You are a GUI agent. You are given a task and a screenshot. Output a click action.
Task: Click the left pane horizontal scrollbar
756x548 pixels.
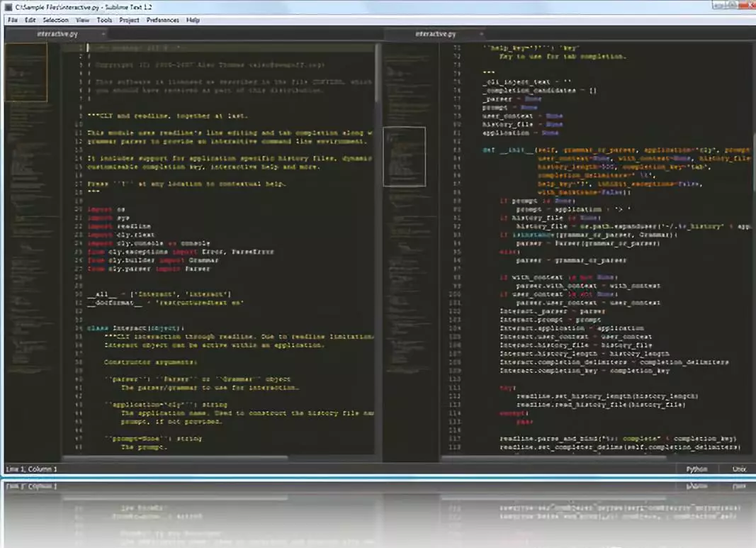(x=176, y=457)
